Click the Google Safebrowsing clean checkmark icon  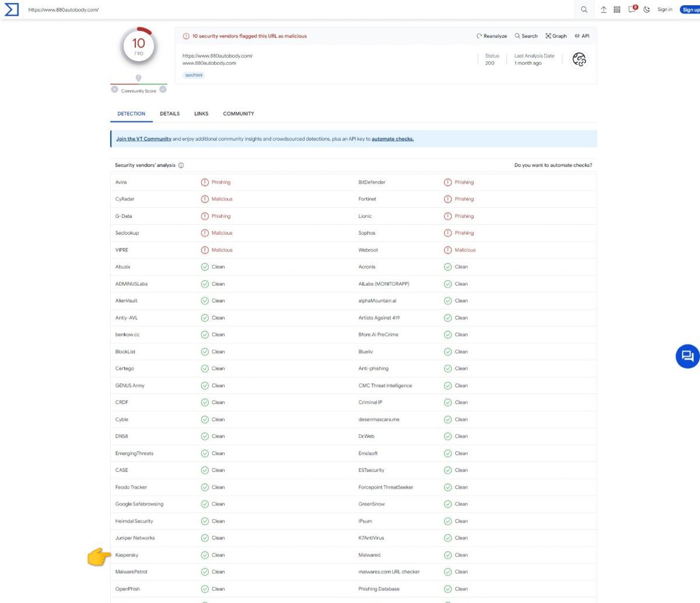205,504
